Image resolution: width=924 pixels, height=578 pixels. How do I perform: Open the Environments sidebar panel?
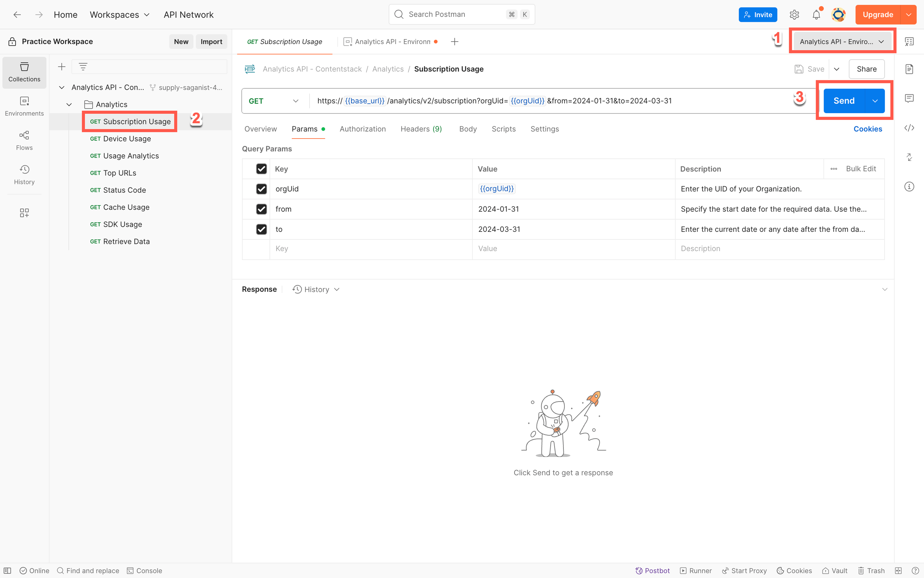click(24, 106)
